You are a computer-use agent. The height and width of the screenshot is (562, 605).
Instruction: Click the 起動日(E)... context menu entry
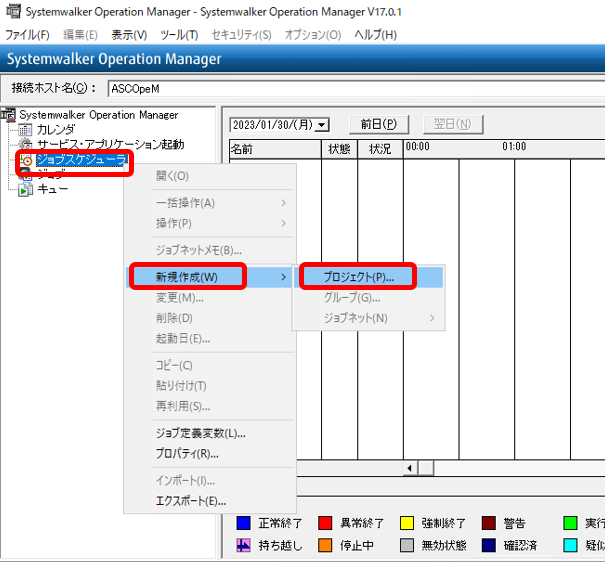(183, 338)
